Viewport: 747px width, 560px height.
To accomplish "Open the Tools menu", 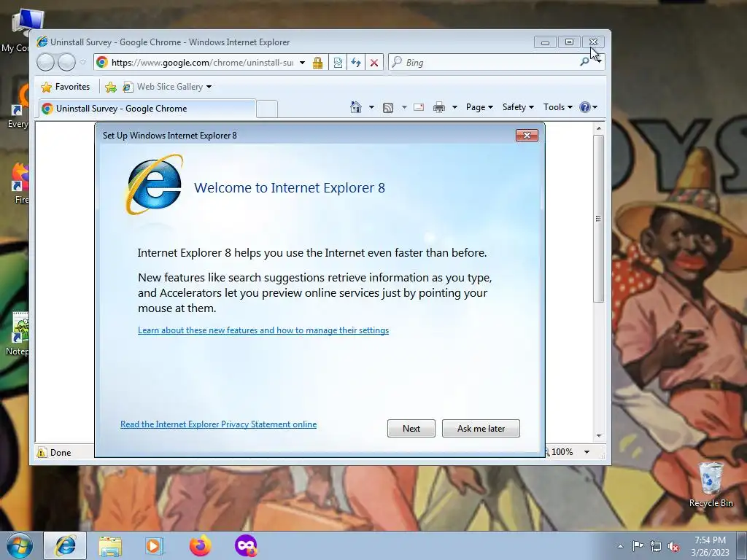I will (x=558, y=107).
